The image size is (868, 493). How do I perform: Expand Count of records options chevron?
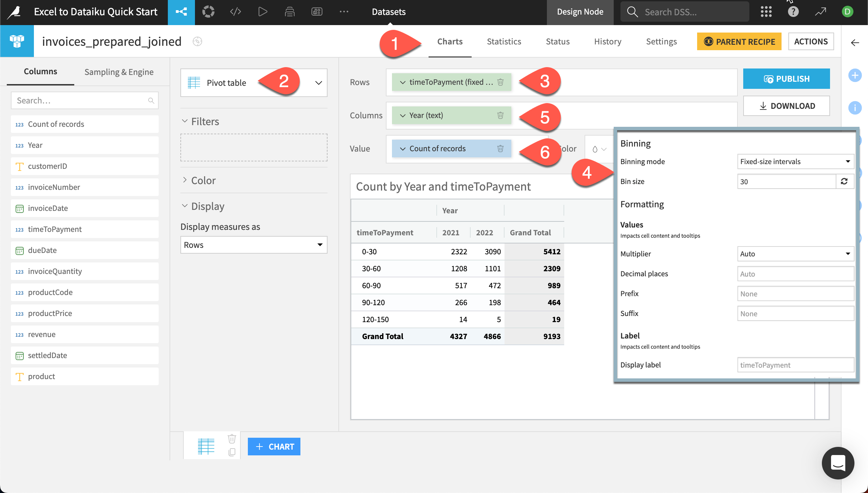pyautogui.click(x=402, y=149)
